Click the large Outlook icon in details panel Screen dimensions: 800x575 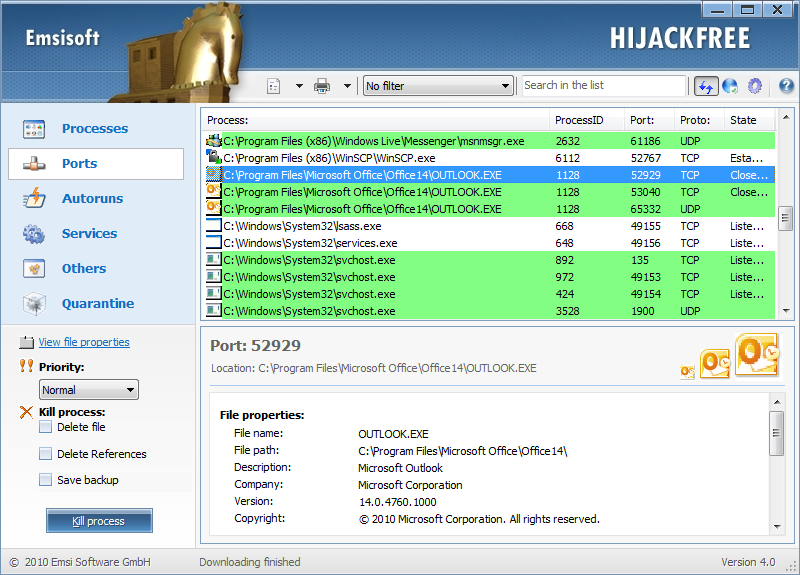tap(755, 355)
